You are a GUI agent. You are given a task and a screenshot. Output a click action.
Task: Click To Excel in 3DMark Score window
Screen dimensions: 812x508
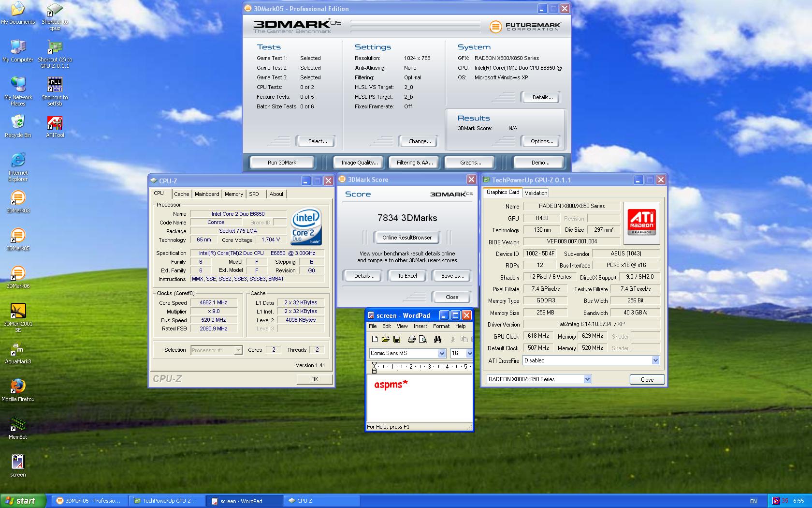407,276
